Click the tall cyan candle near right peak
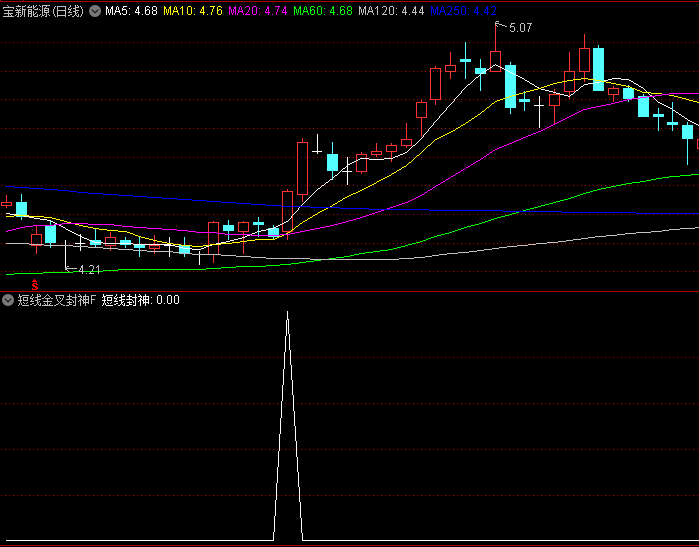 598,68
